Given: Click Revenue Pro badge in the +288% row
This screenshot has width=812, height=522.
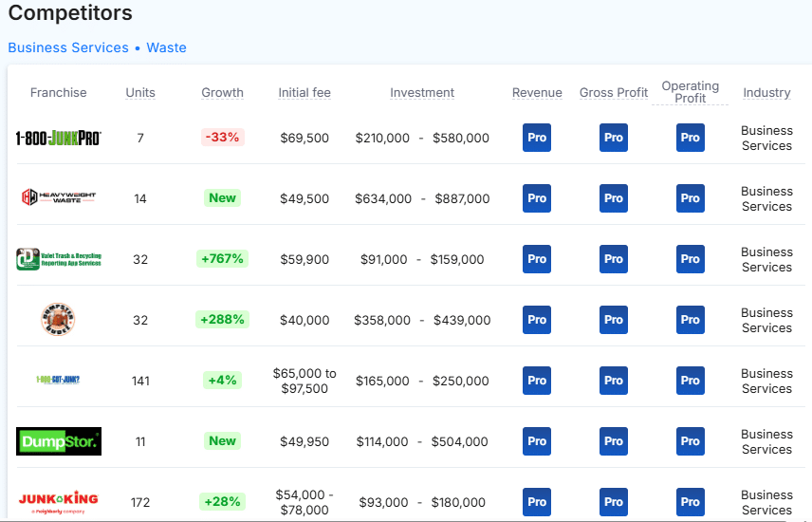Looking at the screenshot, I should 537,319.
